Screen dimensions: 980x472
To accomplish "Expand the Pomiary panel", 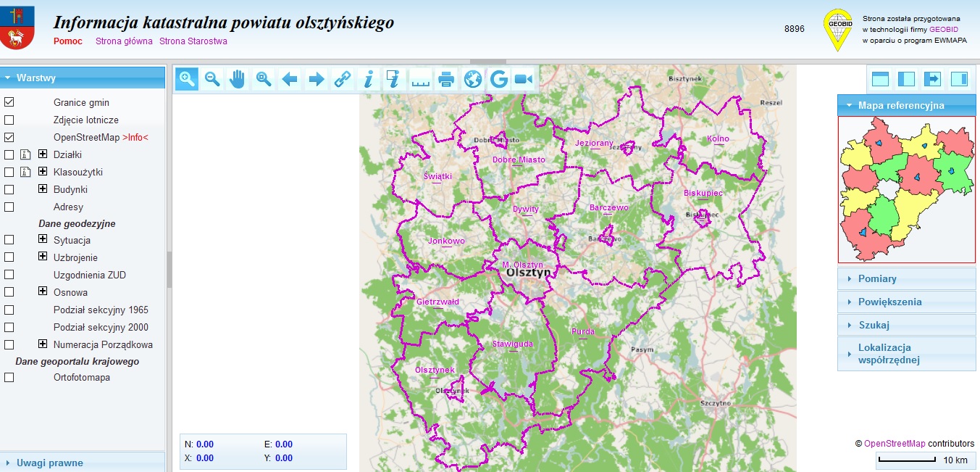I will 877,278.
